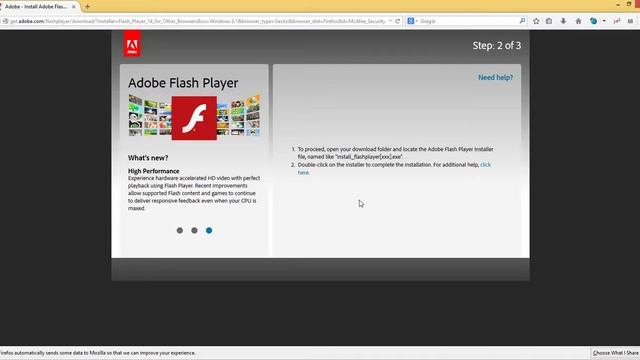The image size is (640, 360).
Task: Switch to the Adobe Install Flash tab
Action: point(36,7)
